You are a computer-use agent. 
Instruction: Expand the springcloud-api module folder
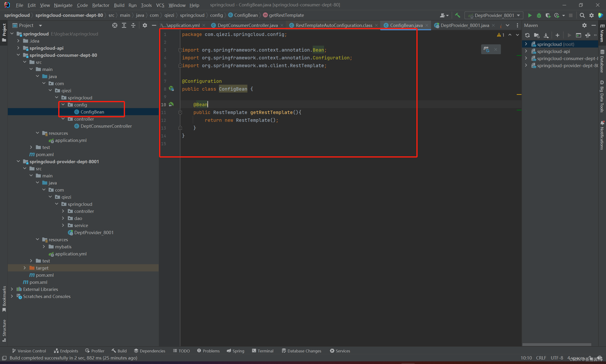18,48
